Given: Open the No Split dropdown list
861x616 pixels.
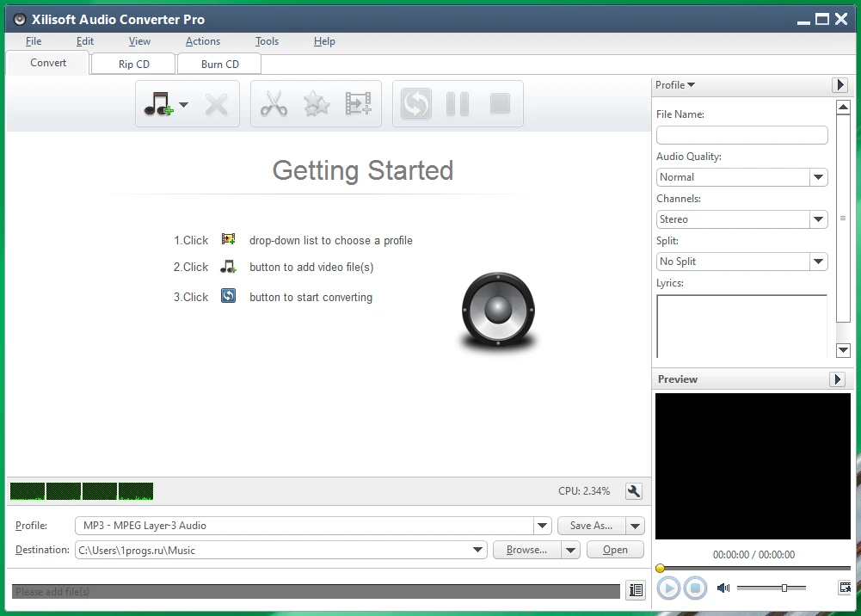Looking at the screenshot, I should pos(818,262).
